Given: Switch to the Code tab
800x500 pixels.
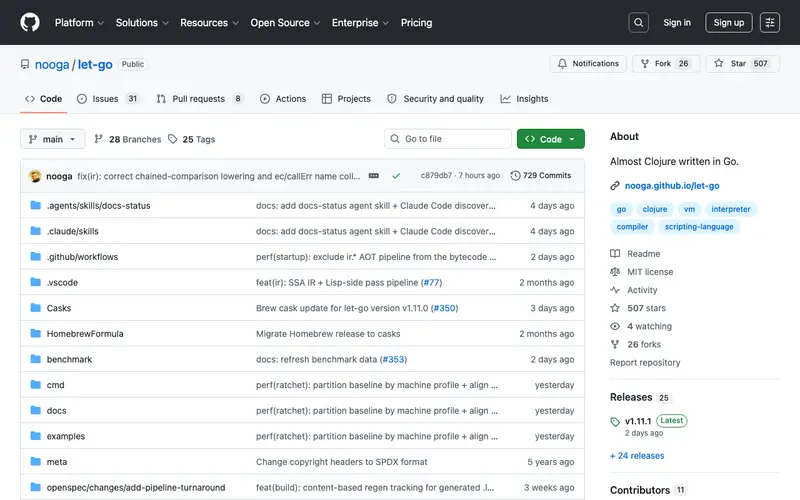Looking at the screenshot, I should [43, 98].
